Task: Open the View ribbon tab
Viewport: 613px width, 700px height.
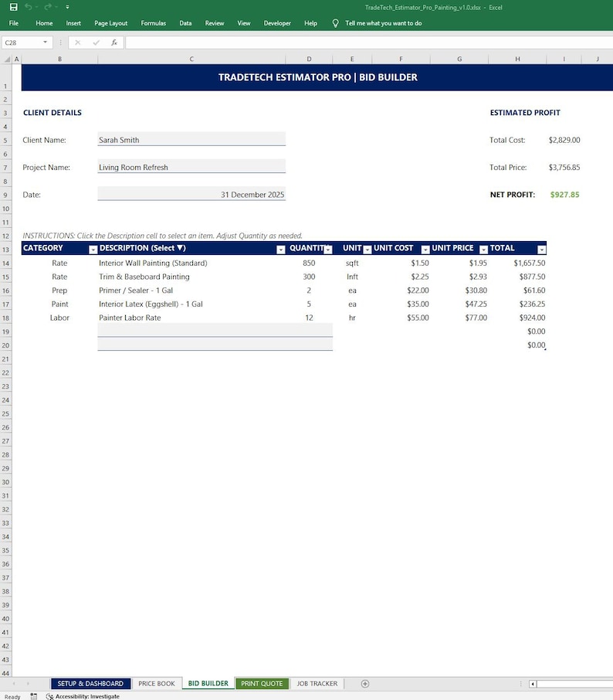Action: (244, 23)
